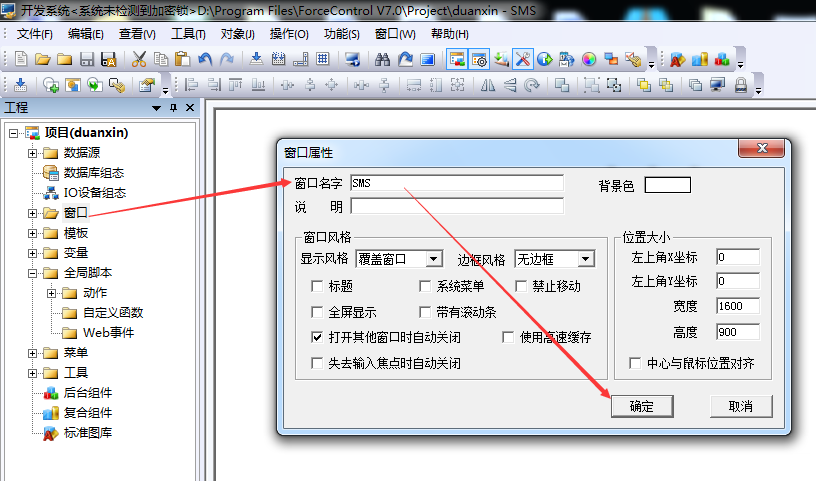
Task: Click the Cut scissors icon
Action: click(139, 59)
